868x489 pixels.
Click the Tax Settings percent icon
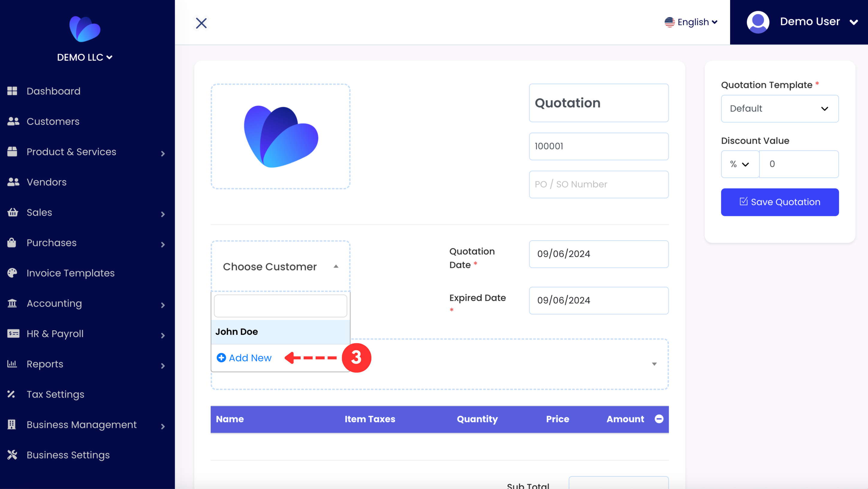[11, 394]
